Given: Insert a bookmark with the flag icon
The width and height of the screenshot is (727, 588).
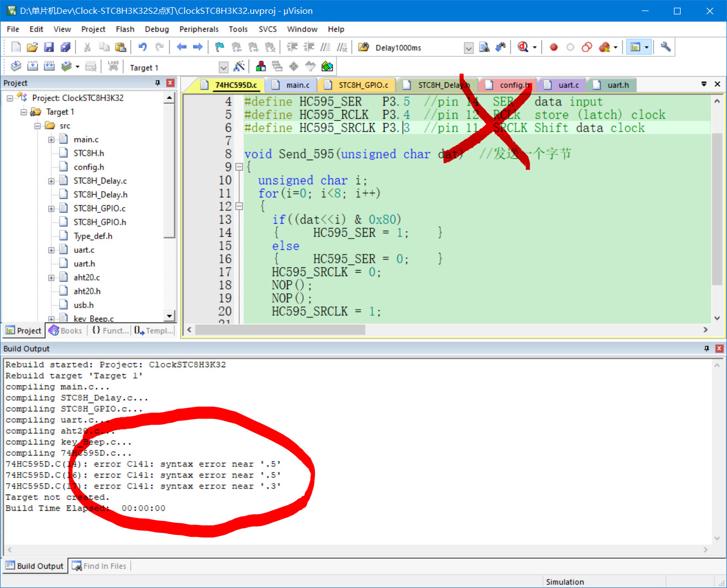Looking at the screenshot, I should tap(220, 47).
